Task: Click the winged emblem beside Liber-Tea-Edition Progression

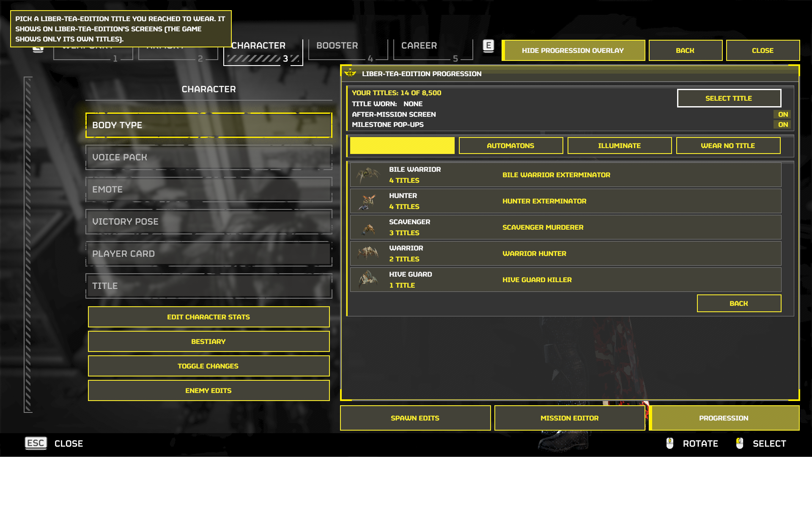Action: (x=350, y=73)
